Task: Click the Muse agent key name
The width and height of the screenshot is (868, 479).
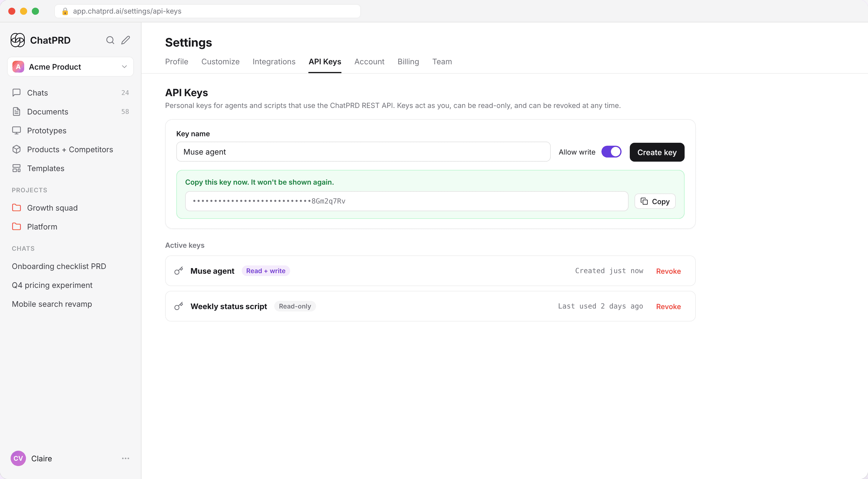Action: click(x=212, y=271)
